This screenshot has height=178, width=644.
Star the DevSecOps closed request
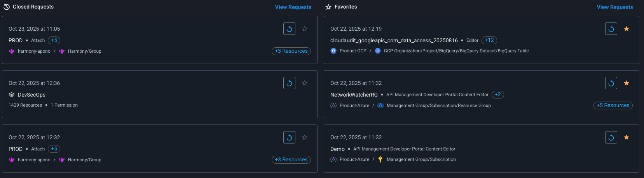pos(305,83)
